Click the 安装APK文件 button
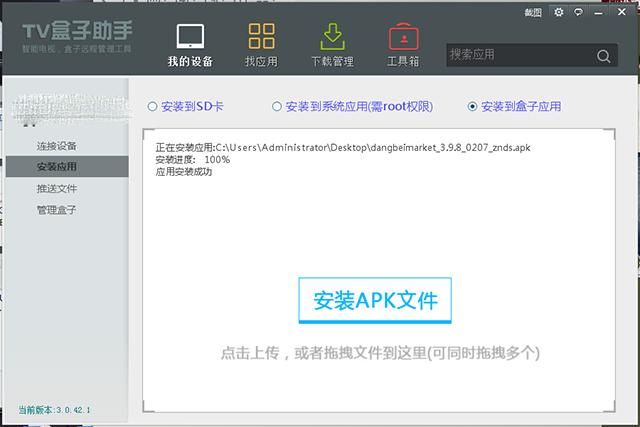 [x=375, y=300]
